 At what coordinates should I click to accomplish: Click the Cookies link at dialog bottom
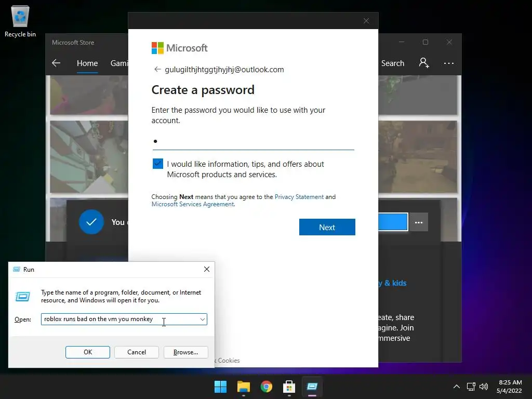point(229,361)
